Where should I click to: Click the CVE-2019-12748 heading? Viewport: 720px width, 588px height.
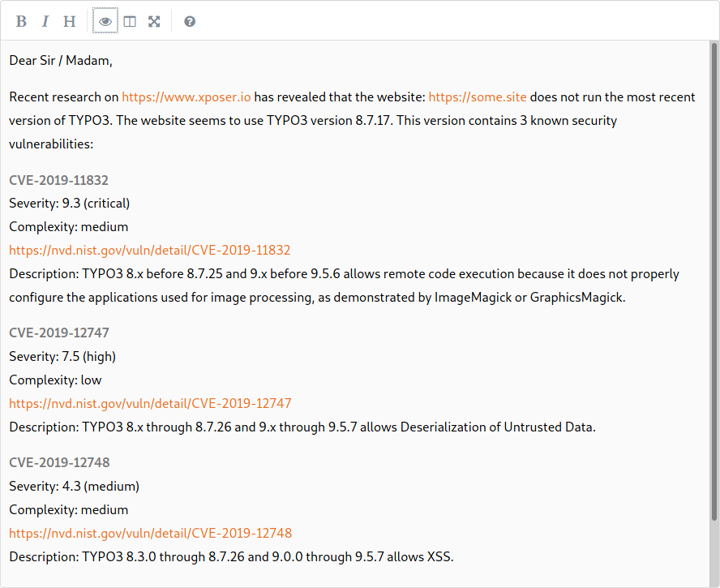(60, 462)
